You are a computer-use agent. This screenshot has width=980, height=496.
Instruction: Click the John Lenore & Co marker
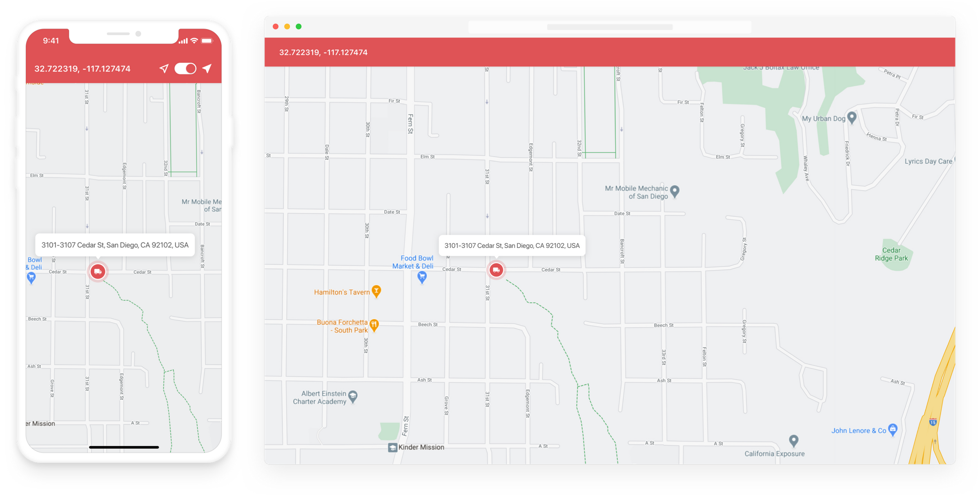(x=893, y=429)
